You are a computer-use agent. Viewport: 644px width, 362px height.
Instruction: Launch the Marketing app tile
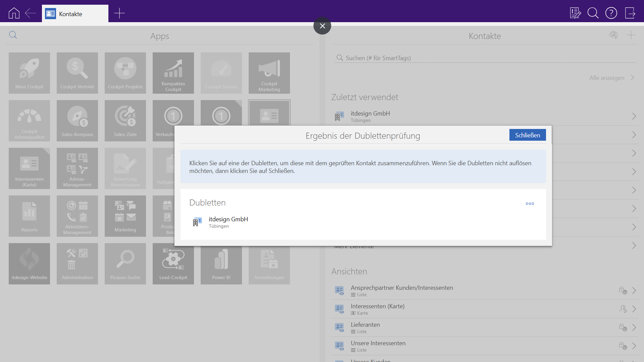pyautogui.click(x=125, y=216)
